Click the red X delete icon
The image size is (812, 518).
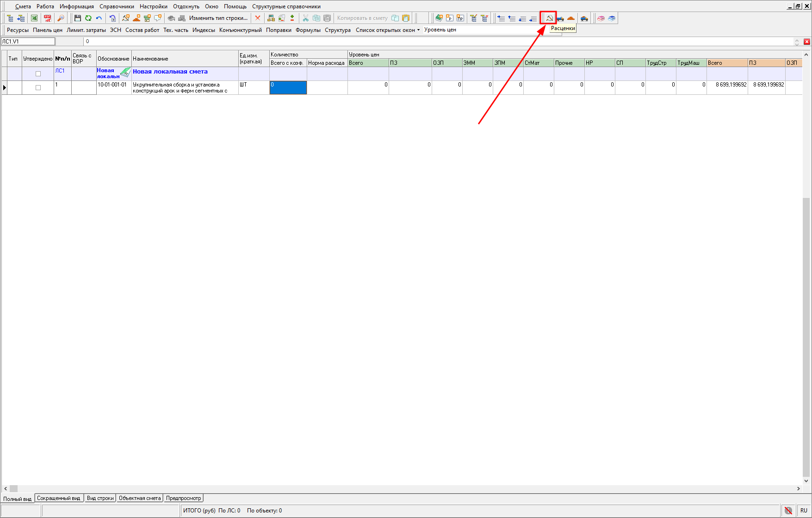point(258,18)
